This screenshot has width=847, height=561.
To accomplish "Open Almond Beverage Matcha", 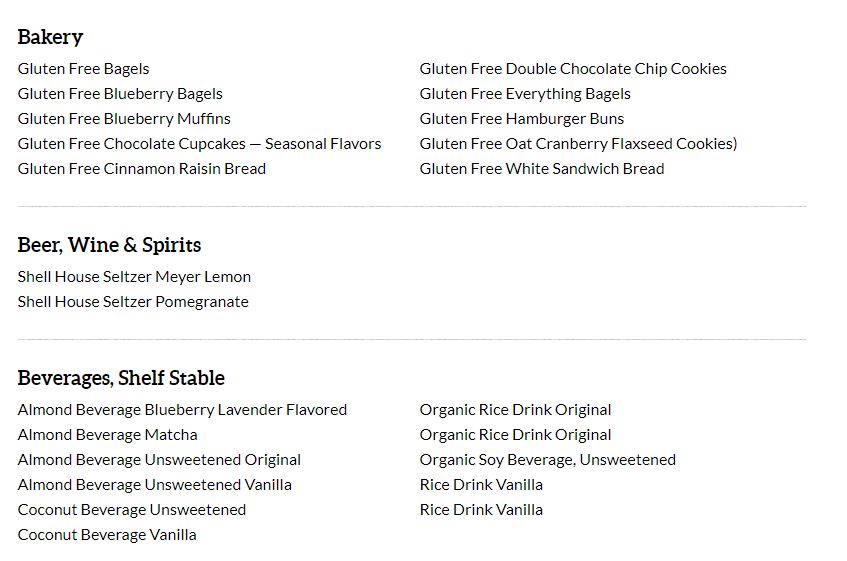I will tap(107, 435).
